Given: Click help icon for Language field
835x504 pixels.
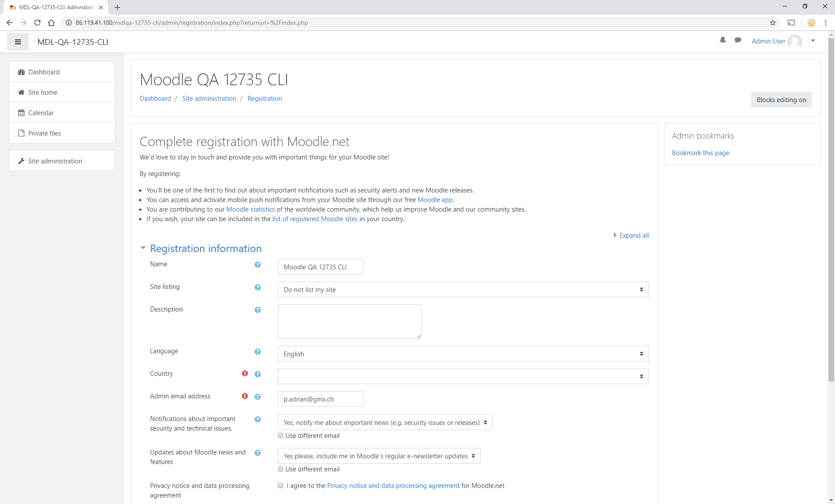Looking at the screenshot, I should tap(257, 351).
